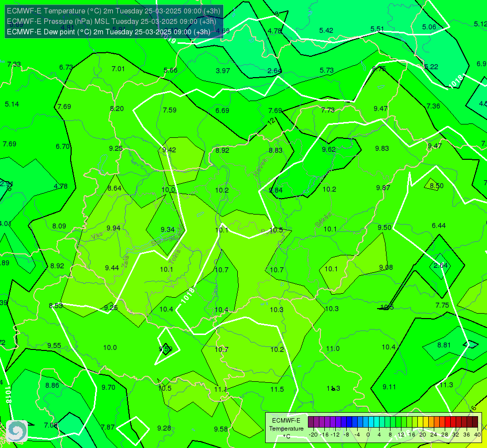Click the ECMWF-E Temperature °C legend title
Image resolution: width=487 pixels, height=448 pixels.
point(286,428)
